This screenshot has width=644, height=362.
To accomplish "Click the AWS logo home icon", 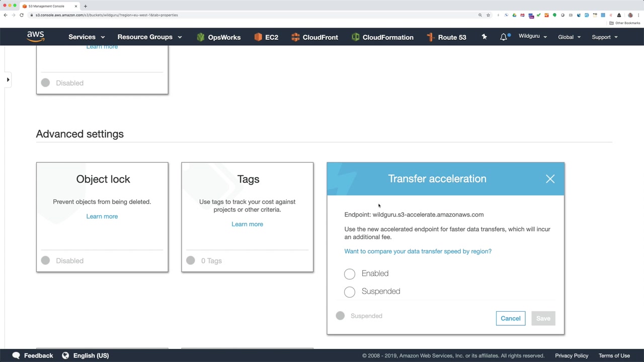I will pyautogui.click(x=36, y=37).
